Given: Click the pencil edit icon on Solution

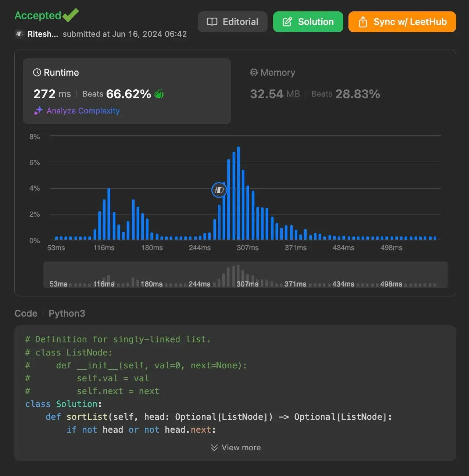Looking at the screenshot, I should click(x=287, y=22).
